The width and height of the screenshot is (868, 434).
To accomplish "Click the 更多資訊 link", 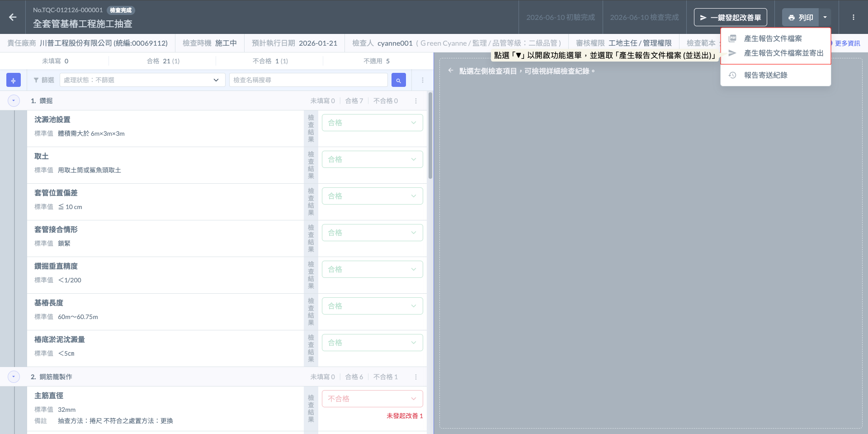I will pyautogui.click(x=847, y=43).
